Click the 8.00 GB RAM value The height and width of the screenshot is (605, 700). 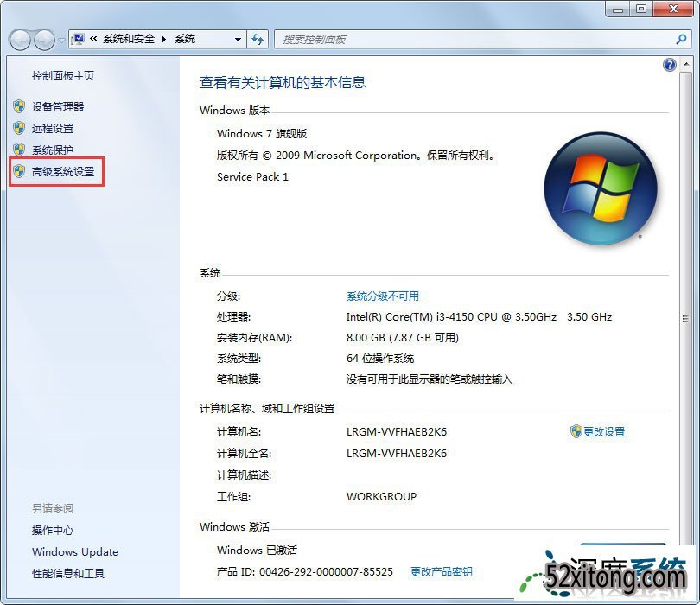coord(403,338)
